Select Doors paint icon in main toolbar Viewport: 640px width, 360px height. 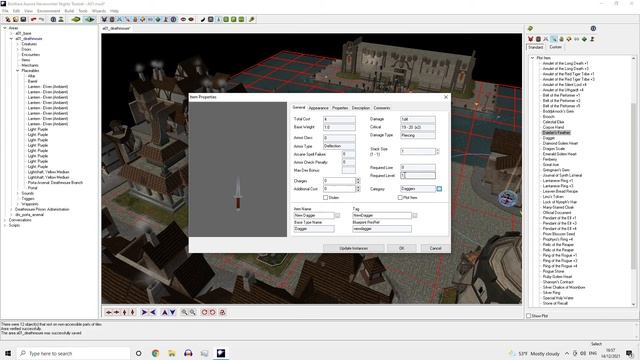112,19
